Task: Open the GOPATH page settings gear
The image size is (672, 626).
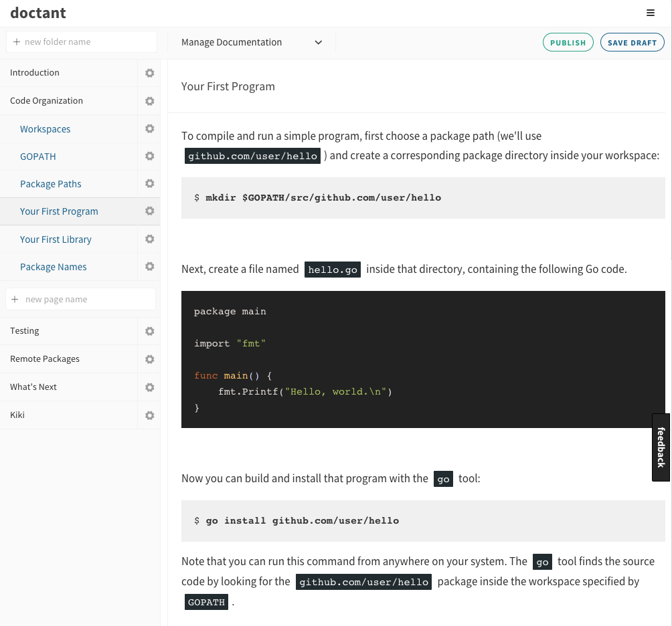Action: click(x=150, y=156)
